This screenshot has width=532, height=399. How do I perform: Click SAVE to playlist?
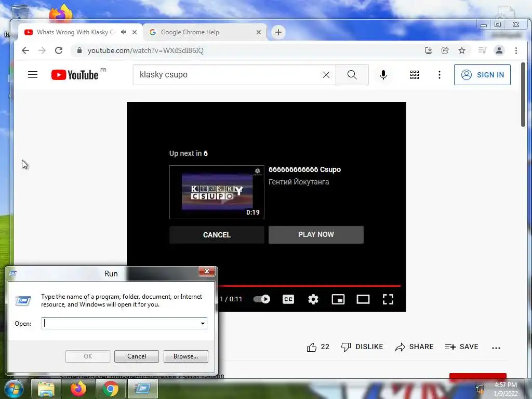click(x=462, y=347)
